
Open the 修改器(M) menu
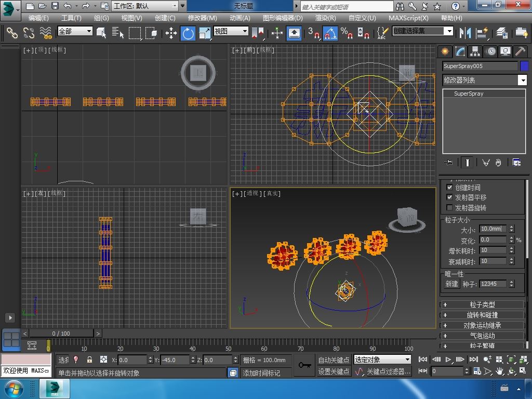tap(202, 18)
